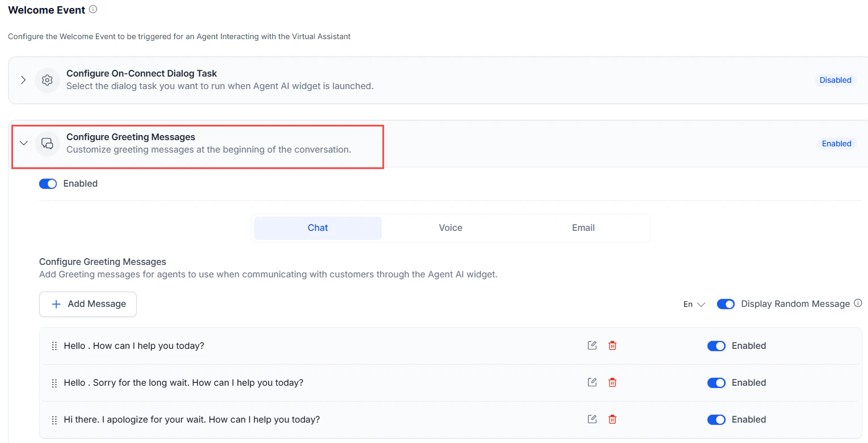
Task: Disable the Display Random Message toggle
Action: pos(725,303)
